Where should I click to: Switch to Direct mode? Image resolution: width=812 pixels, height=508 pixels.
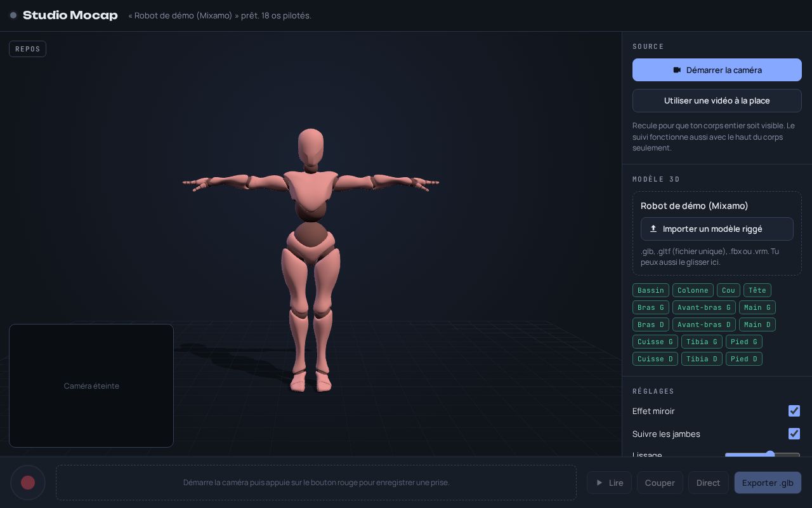(708, 483)
